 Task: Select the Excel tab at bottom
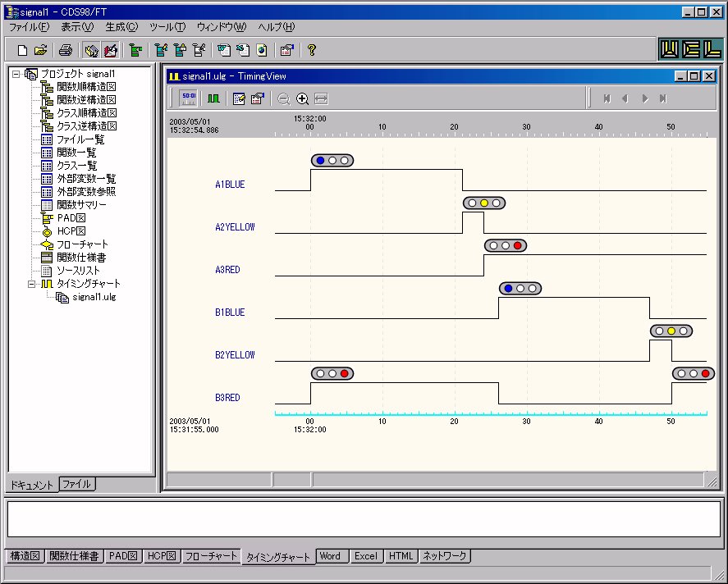coord(366,556)
